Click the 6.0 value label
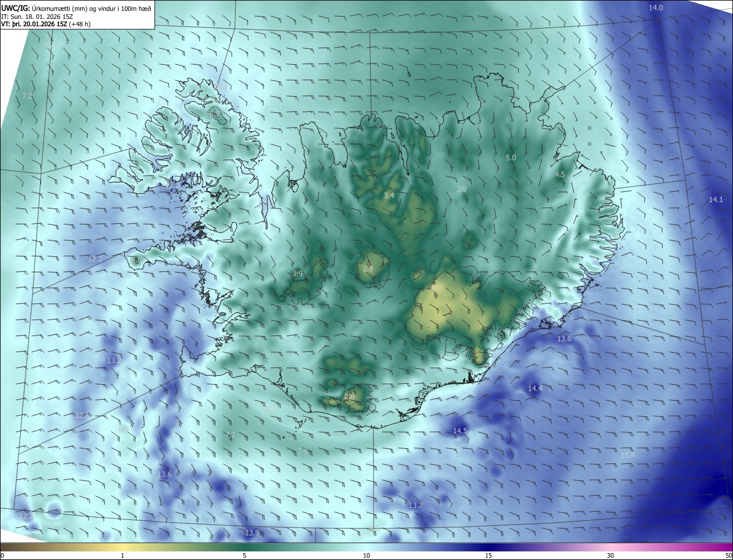Image resolution: width=733 pixels, height=560 pixels. coord(137,261)
